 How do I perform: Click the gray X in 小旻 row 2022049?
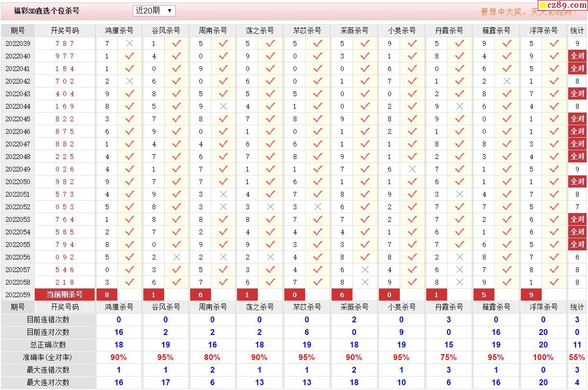[x=412, y=169]
